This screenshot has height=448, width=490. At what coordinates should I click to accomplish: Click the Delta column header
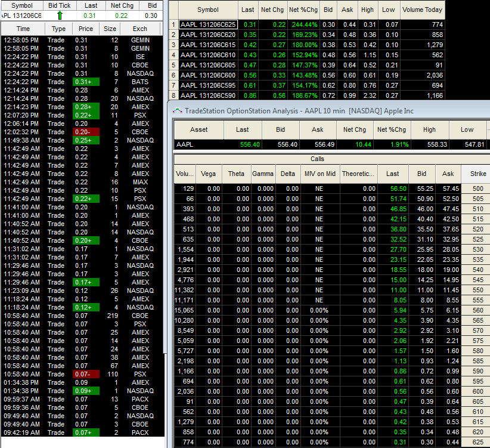pyautogui.click(x=287, y=174)
